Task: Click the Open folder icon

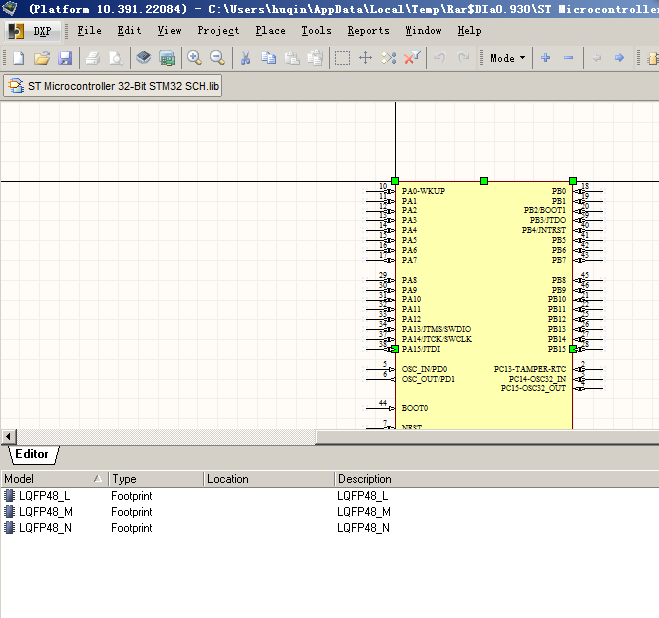Action: tap(42, 58)
